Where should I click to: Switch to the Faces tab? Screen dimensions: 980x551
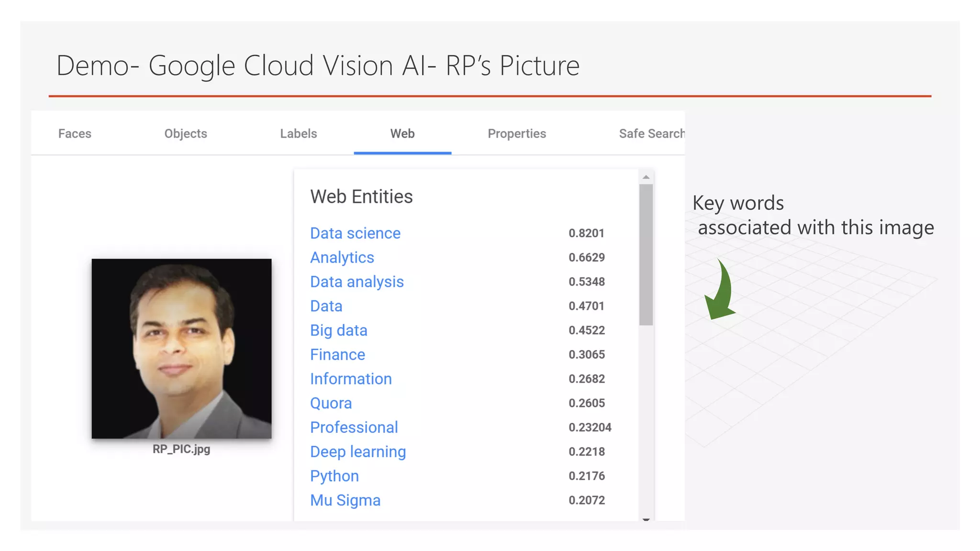coord(75,133)
